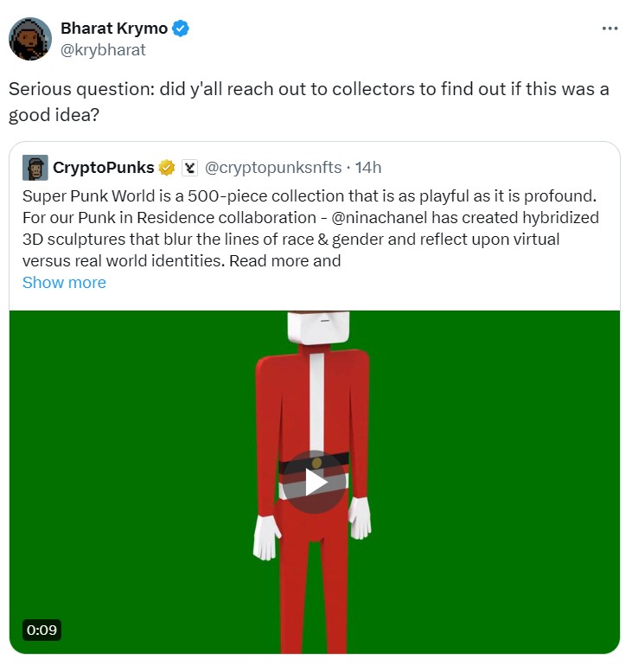Open the @krybharat handle link
The width and height of the screenshot is (632, 672).
point(103,50)
